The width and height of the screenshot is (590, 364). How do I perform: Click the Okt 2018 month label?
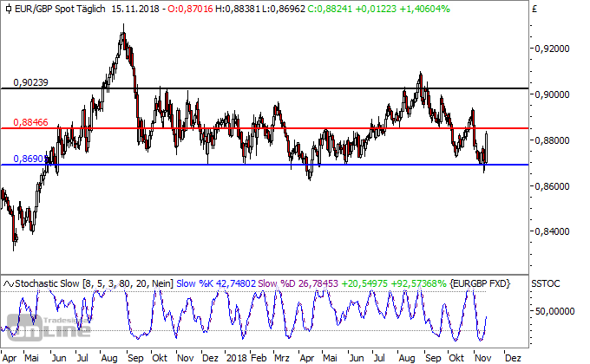pos(456,358)
